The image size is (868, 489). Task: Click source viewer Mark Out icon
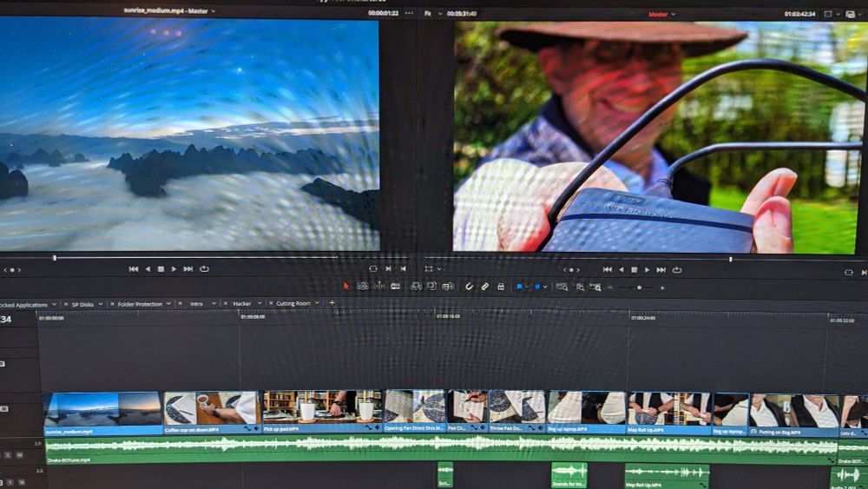(x=404, y=268)
